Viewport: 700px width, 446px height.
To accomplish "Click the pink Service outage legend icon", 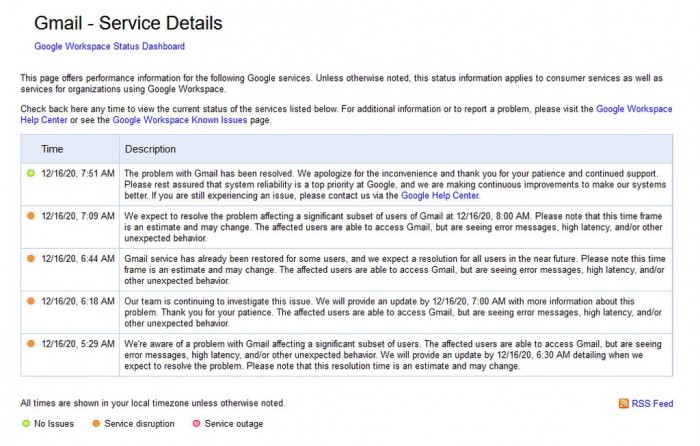I will [196, 423].
